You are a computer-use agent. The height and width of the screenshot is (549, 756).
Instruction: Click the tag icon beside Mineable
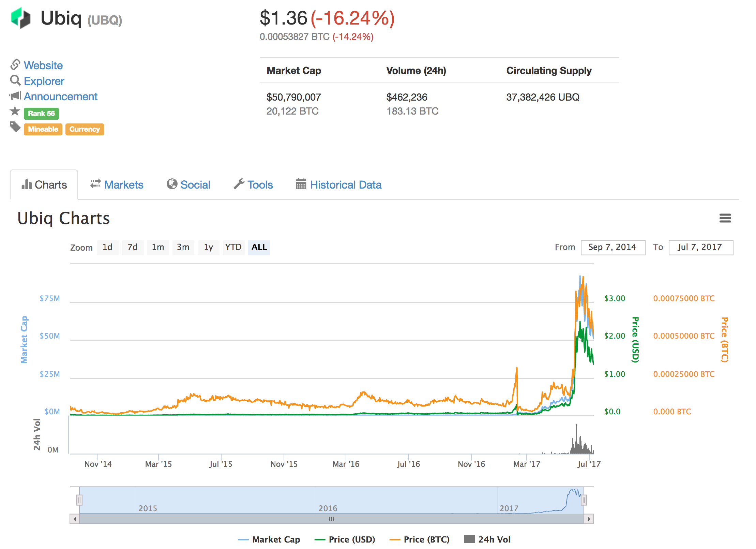pyautogui.click(x=15, y=127)
